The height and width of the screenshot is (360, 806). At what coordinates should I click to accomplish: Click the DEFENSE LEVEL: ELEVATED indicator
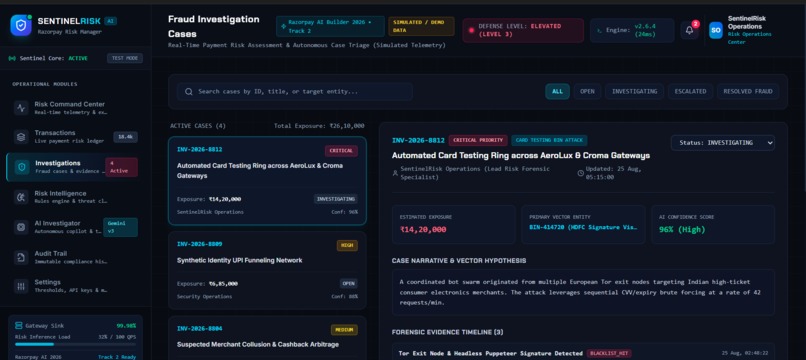tap(523, 30)
